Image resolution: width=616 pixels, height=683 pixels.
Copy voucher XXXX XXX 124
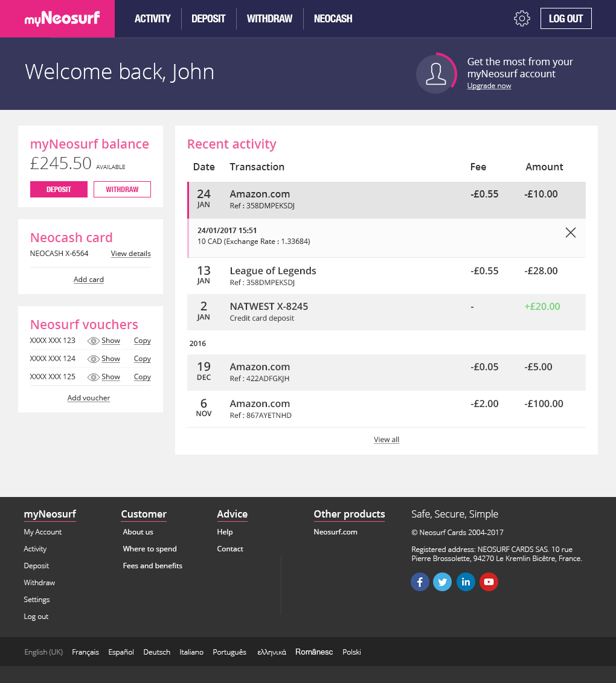[142, 359]
